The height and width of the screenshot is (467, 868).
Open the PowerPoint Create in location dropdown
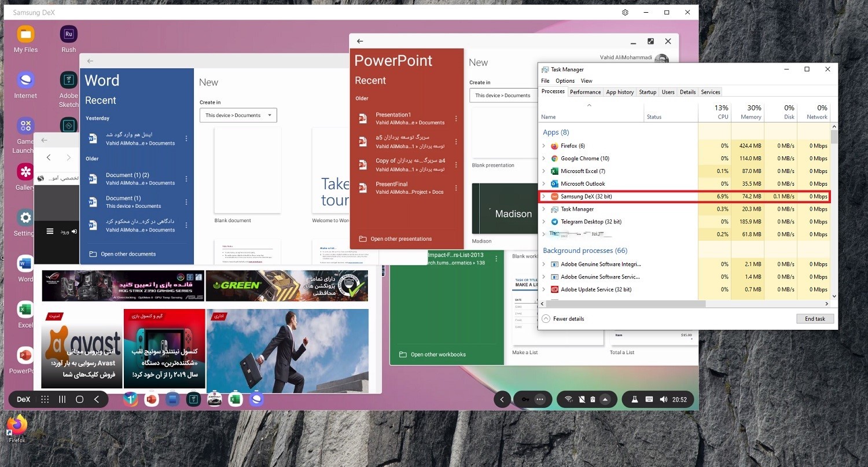coord(502,95)
